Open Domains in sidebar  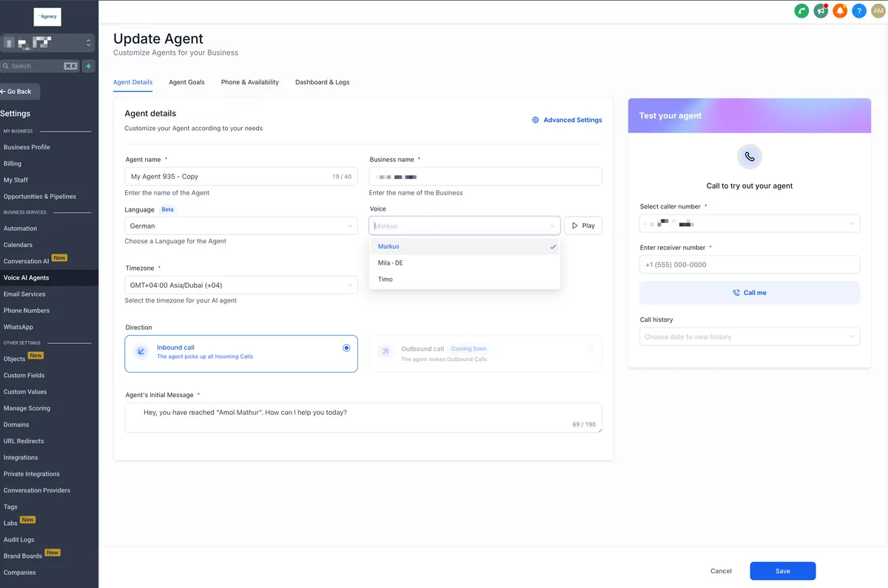(16, 425)
